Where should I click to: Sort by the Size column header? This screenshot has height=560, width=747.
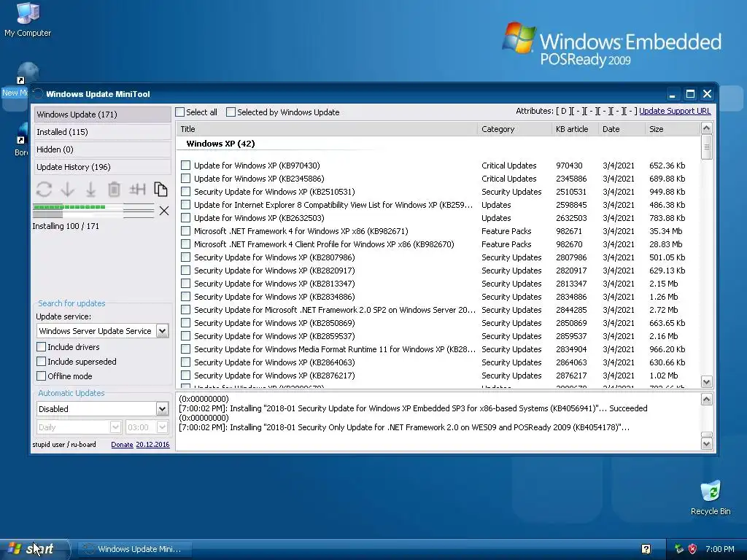pyautogui.click(x=672, y=129)
